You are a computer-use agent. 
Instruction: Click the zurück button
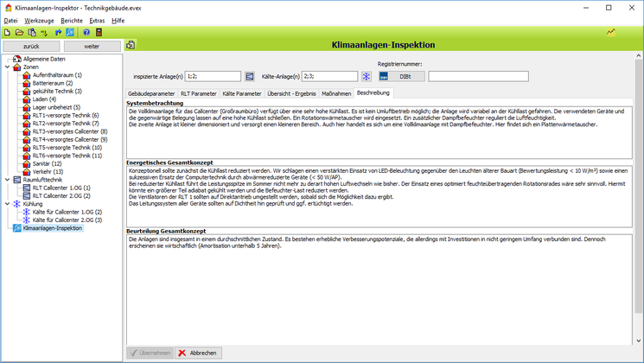pos(31,47)
